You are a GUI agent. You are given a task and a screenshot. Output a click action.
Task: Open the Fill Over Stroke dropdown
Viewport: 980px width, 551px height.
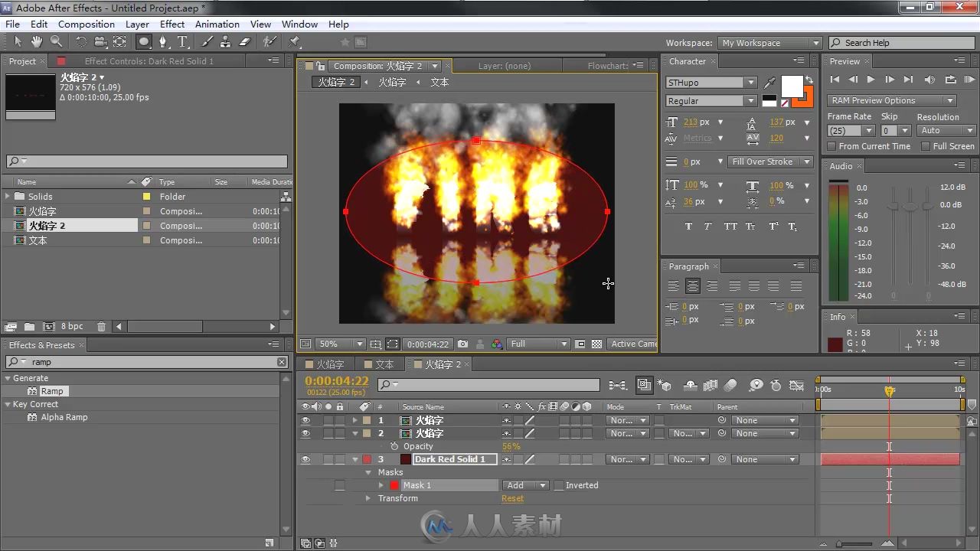point(771,161)
